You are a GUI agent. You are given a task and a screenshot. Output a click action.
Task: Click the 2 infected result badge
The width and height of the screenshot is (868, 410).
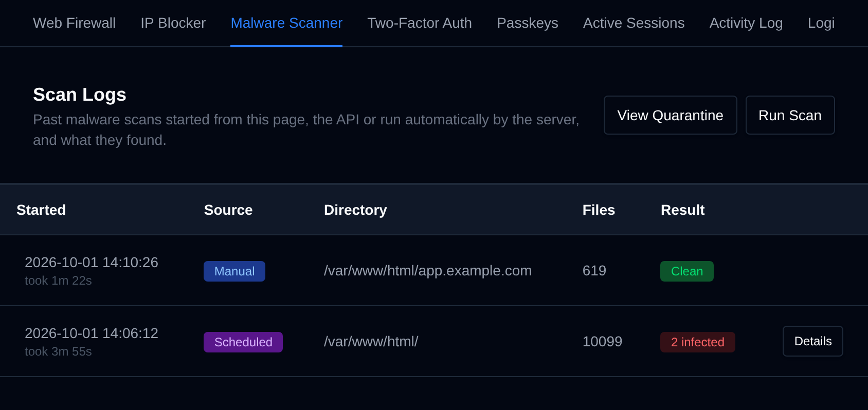click(x=698, y=342)
